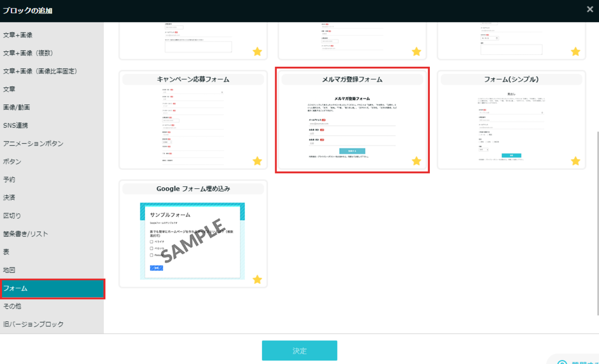Select Google フォーム埋め込み block thumbnail
This screenshot has width=599, height=364.
point(193,234)
